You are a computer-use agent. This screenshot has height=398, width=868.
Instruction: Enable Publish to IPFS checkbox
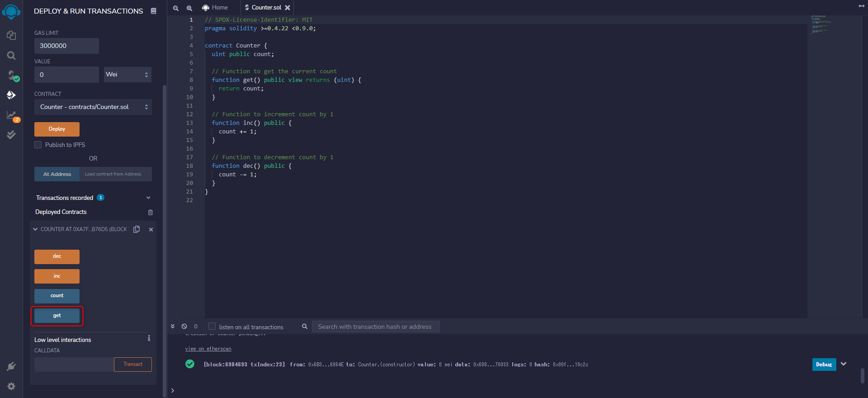click(38, 145)
